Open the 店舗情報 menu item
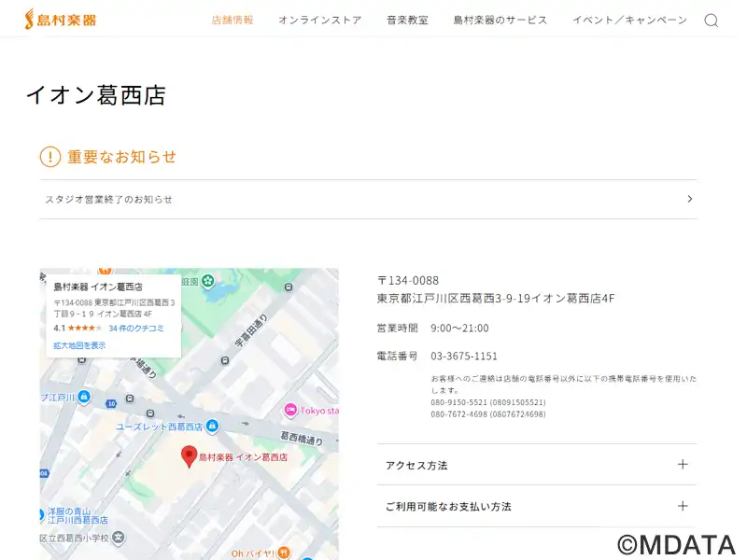The width and height of the screenshot is (747, 560). click(232, 21)
